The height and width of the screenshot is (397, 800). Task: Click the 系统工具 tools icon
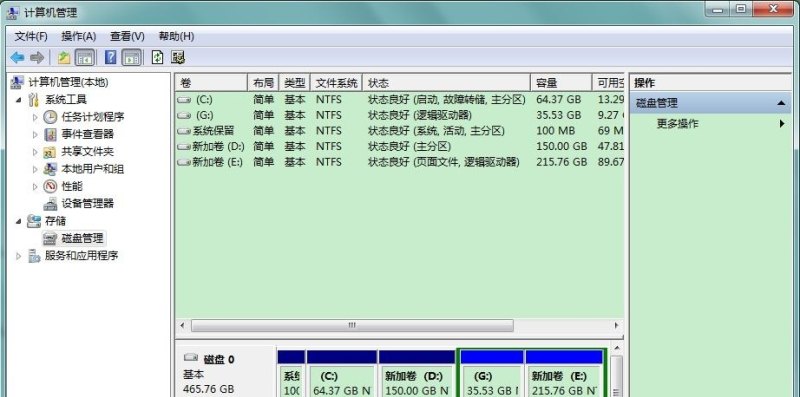coord(34,100)
